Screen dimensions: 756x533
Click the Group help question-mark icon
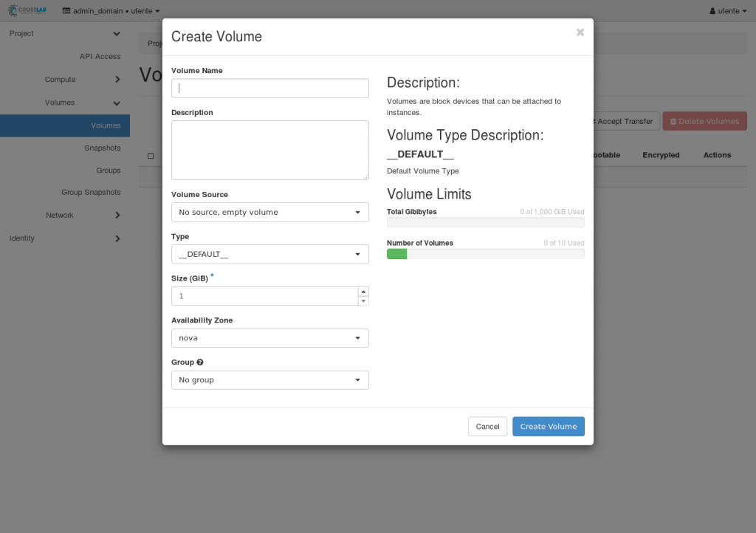click(x=200, y=362)
